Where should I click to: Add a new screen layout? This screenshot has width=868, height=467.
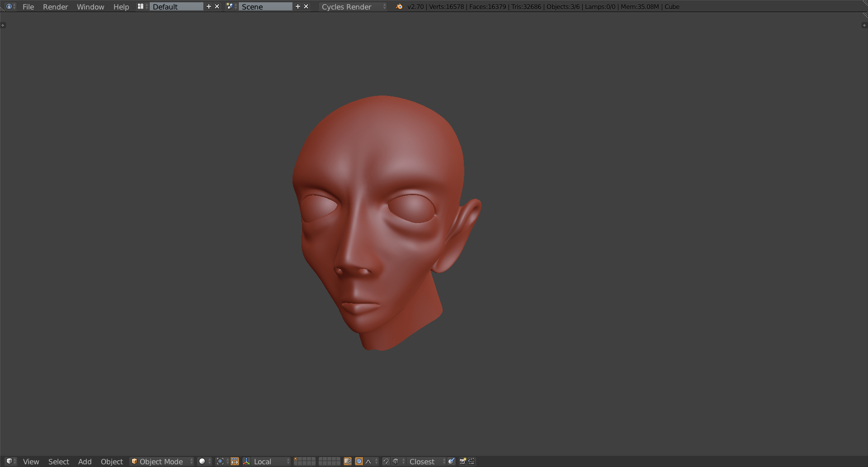click(209, 6)
